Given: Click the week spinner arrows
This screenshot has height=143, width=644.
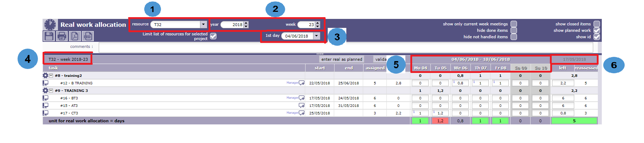Looking at the screenshot, I should click(318, 24).
